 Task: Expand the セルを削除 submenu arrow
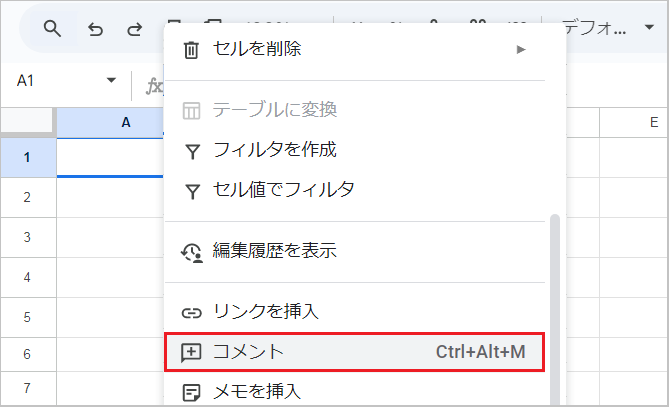click(521, 49)
